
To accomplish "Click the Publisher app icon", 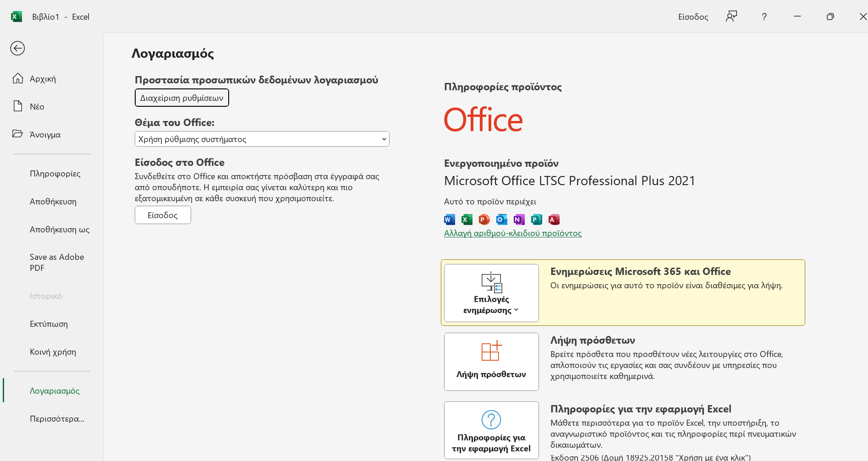I will click(x=537, y=220).
